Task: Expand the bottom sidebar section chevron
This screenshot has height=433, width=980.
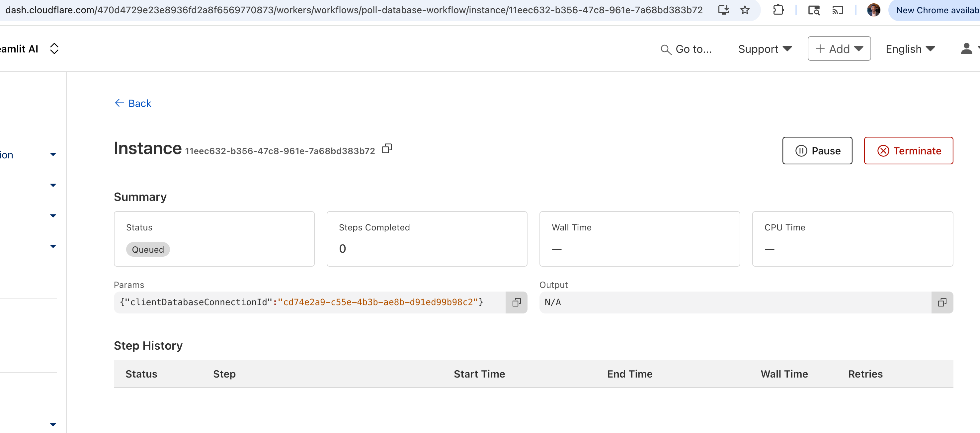Action: tap(53, 424)
